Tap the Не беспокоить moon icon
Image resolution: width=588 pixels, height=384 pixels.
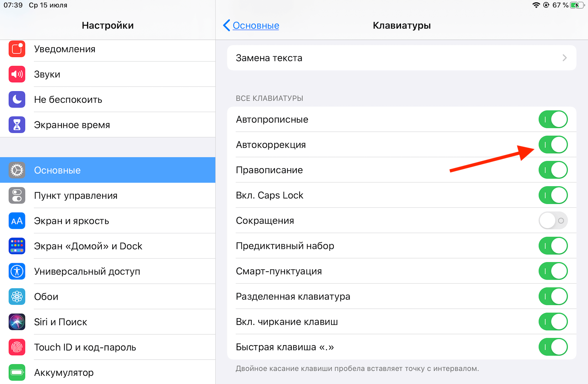[17, 99]
